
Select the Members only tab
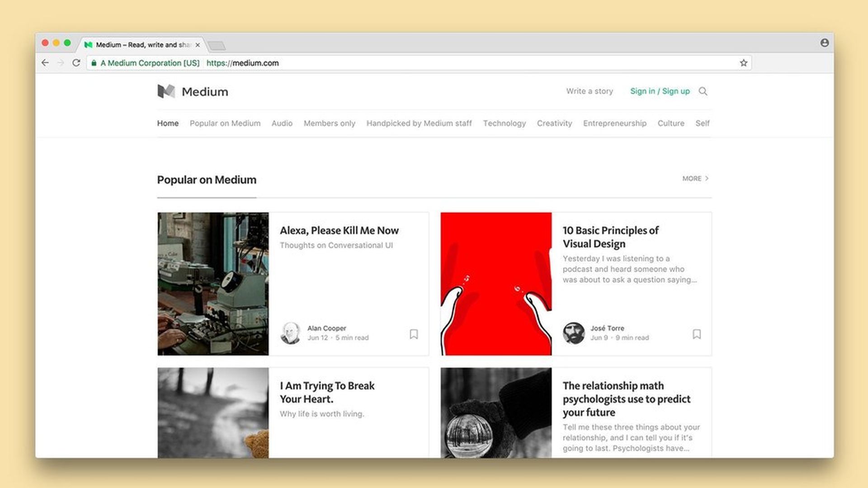tap(329, 123)
